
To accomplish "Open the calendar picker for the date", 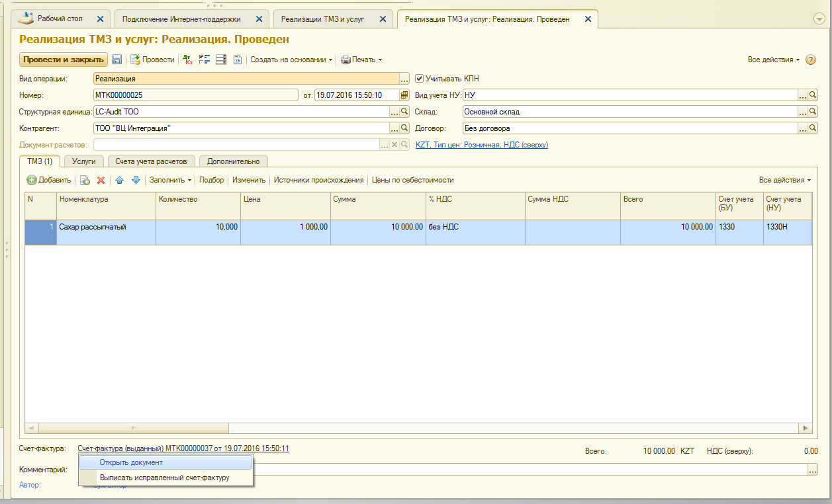I will coord(404,95).
